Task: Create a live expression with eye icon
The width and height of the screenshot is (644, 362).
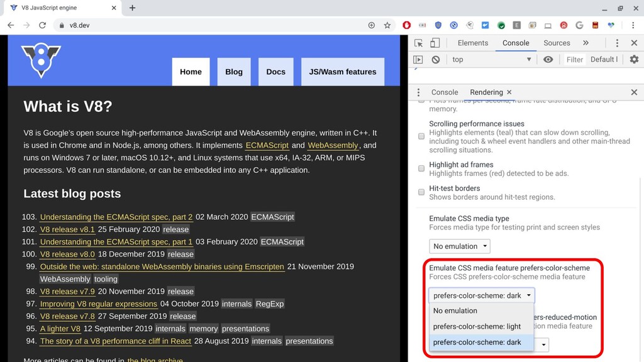Action: (548, 60)
